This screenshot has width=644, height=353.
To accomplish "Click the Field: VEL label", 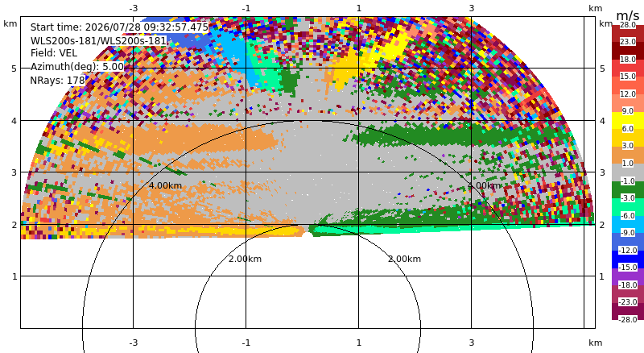I will click(54, 53).
